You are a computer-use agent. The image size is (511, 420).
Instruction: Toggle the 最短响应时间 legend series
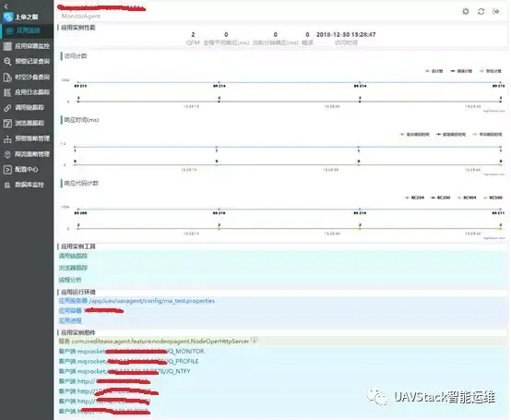451,135
